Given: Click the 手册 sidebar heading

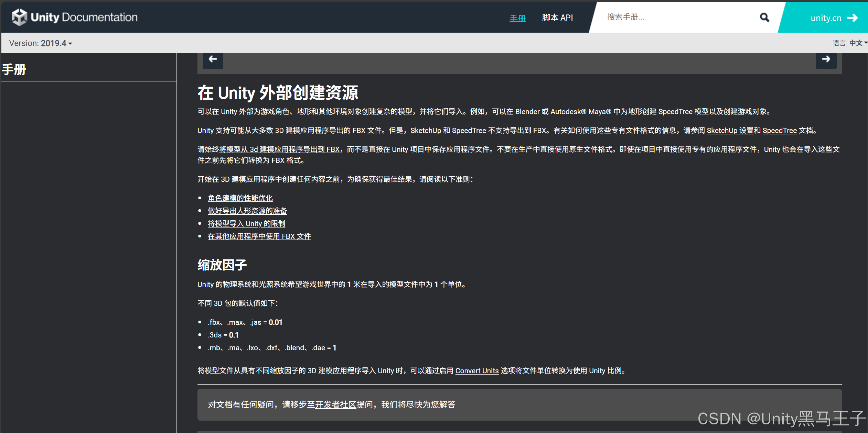Looking at the screenshot, I should [14, 69].
